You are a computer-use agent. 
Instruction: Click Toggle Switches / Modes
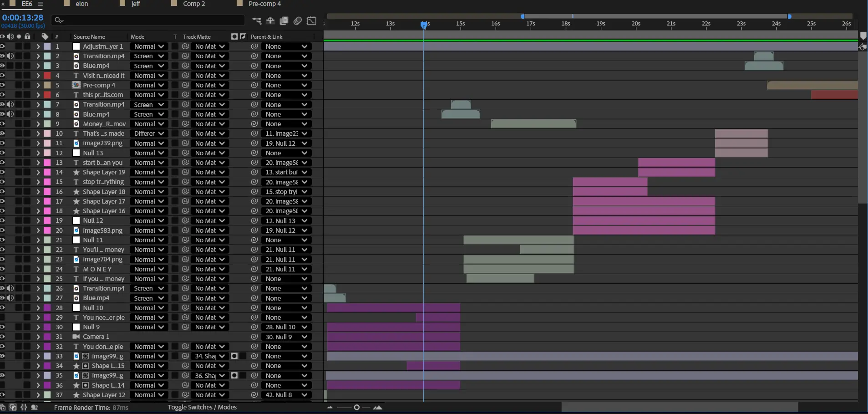pyautogui.click(x=202, y=407)
